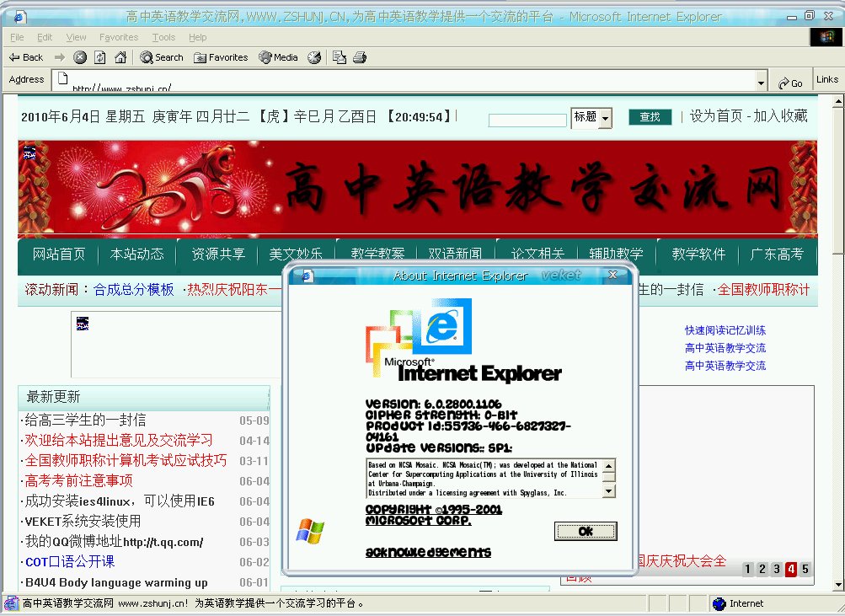Open 高考考前注意事项 article
The image size is (845, 616).
click(78, 480)
